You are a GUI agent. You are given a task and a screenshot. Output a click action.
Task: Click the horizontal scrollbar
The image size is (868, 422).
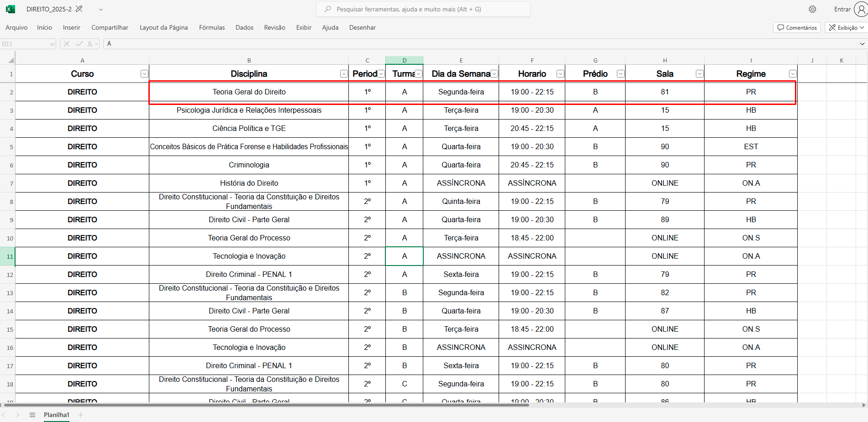[x=267, y=405]
